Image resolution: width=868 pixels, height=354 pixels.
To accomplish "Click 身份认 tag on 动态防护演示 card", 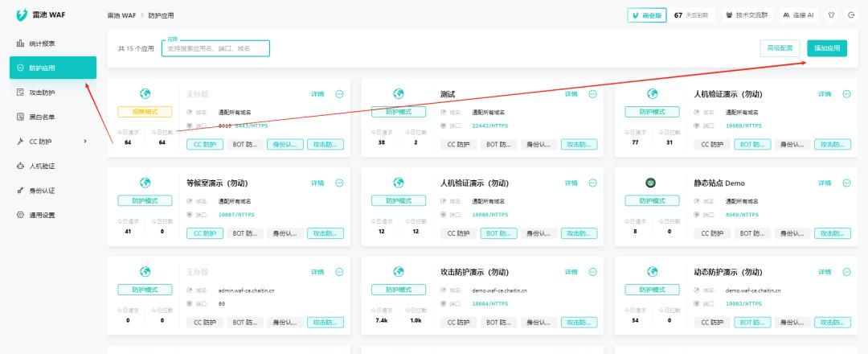I will 792,322.
